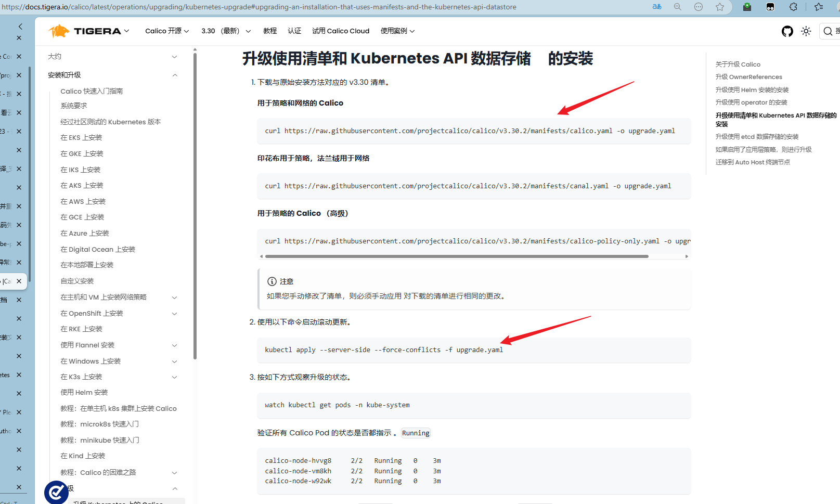The width and height of the screenshot is (840, 504).
Task: Open 在 GKE 上安装 page
Action: coord(82,154)
